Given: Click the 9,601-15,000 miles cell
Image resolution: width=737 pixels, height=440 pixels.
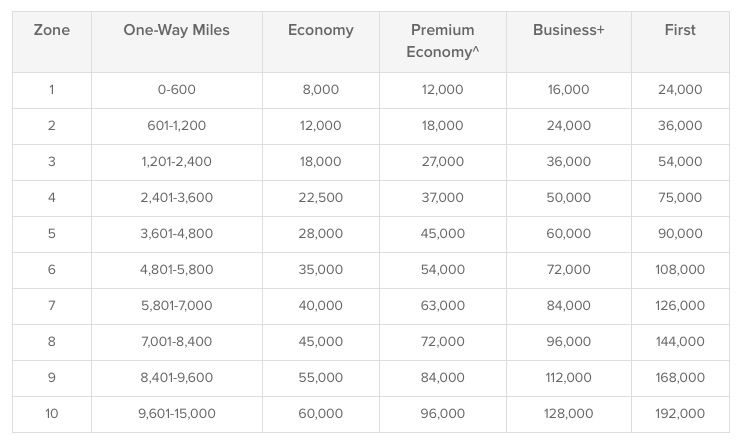Looking at the screenshot, I should (x=177, y=414).
